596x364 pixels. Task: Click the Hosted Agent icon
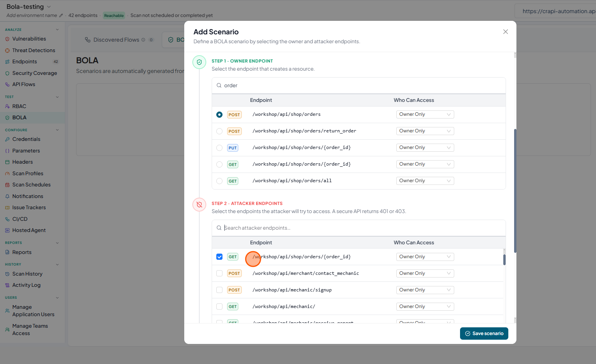[7, 230]
